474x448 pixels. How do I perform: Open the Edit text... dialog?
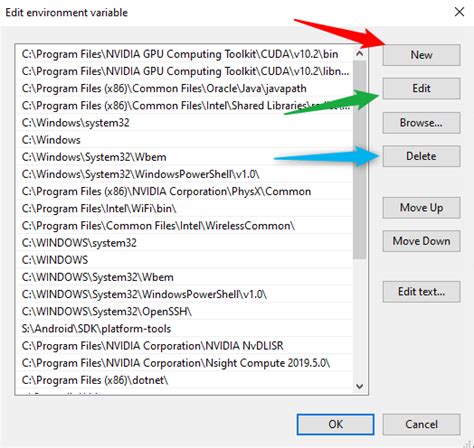421,292
